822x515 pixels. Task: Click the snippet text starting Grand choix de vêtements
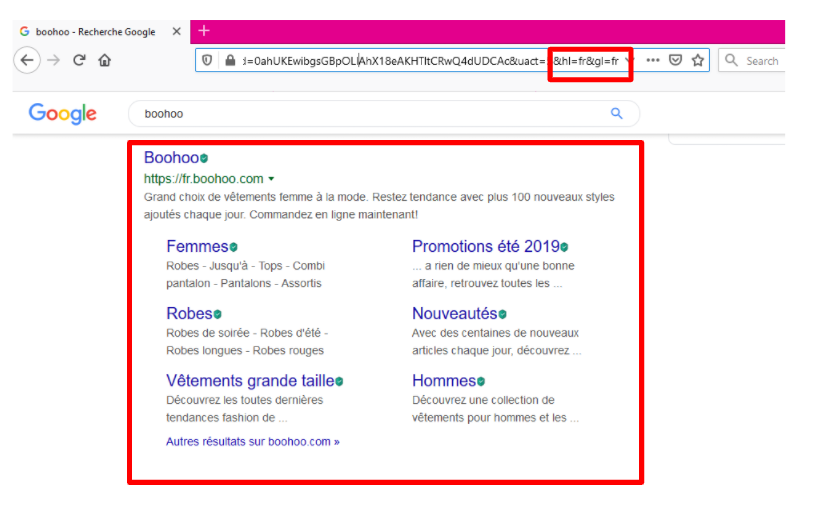click(379, 206)
